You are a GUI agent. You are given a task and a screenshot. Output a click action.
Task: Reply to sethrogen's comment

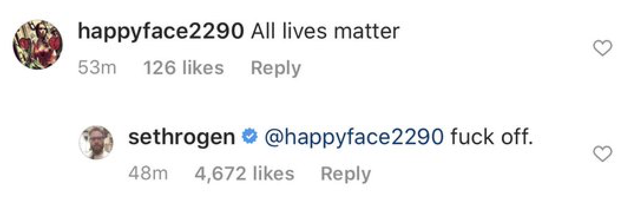[x=346, y=174]
